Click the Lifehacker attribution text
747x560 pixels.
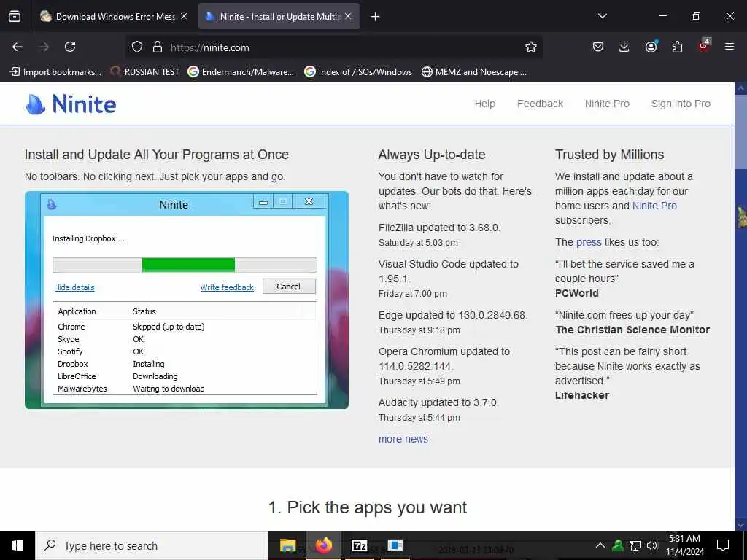point(581,395)
